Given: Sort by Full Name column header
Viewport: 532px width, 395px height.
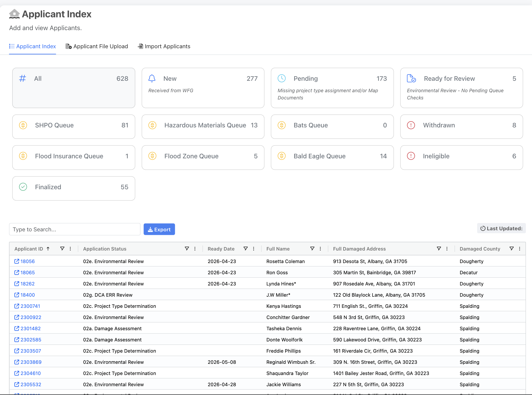Looking at the screenshot, I should pos(278,249).
